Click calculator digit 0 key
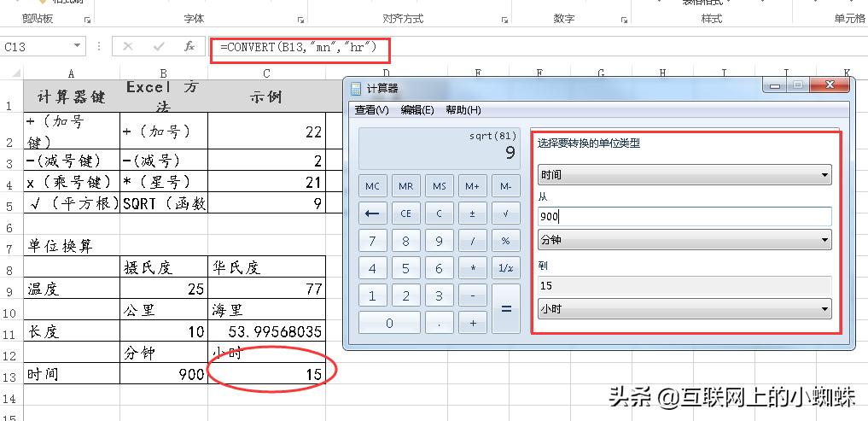The width and height of the screenshot is (868, 421). coord(389,323)
